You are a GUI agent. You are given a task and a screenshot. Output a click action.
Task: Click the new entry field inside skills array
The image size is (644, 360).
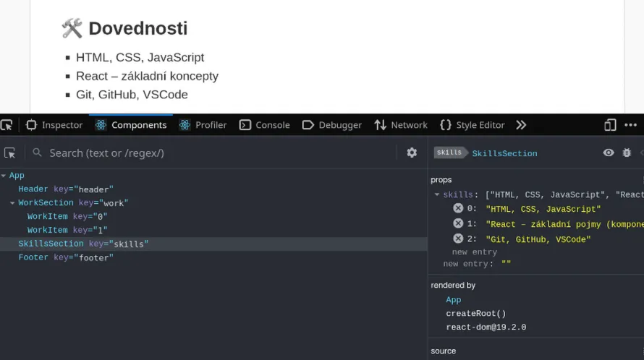pos(474,252)
